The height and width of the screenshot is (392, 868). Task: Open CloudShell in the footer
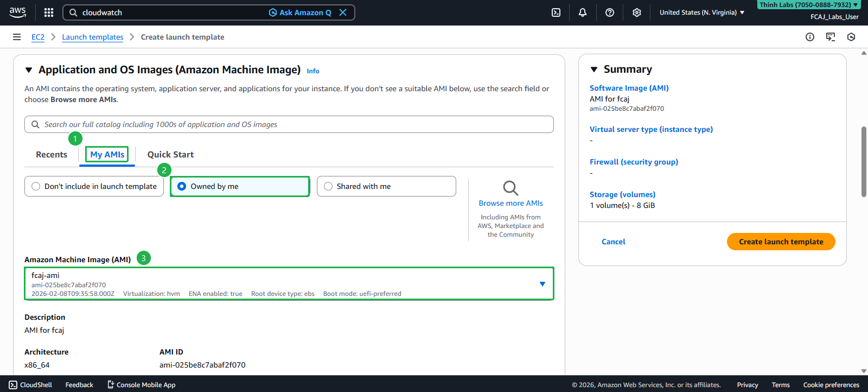point(30,385)
